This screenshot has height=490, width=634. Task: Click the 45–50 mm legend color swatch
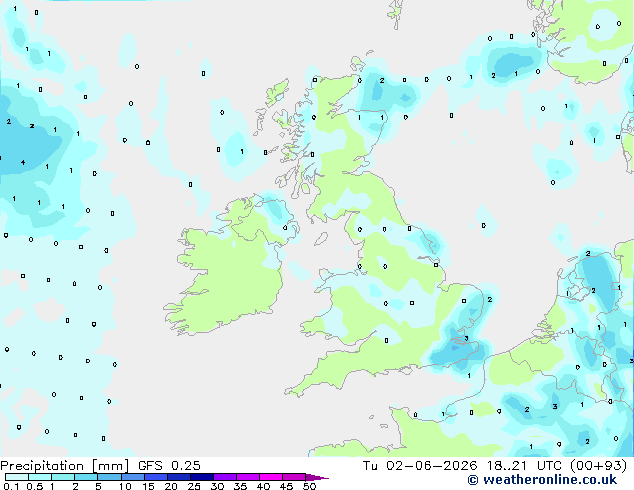coord(294,477)
